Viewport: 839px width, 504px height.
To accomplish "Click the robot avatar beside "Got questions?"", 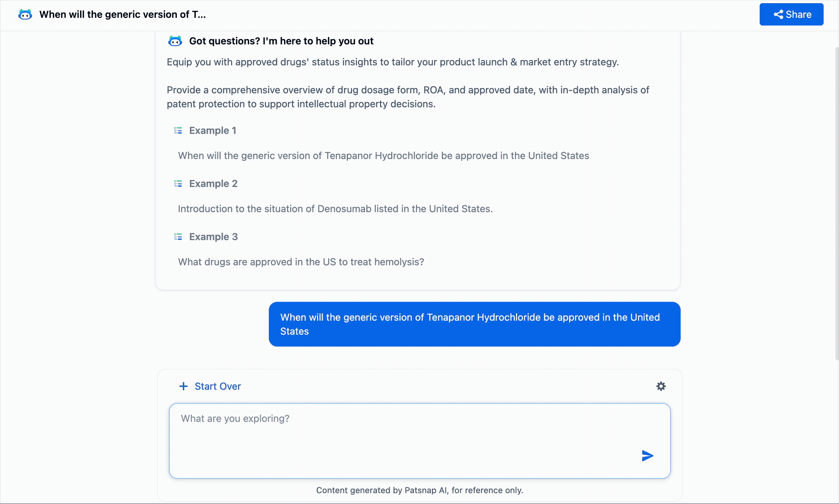I will click(175, 41).
